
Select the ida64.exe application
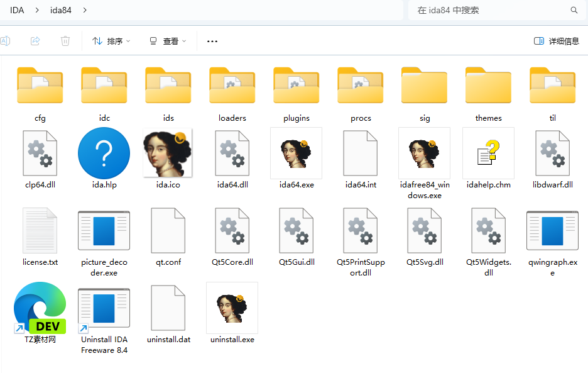pos(297,153)
